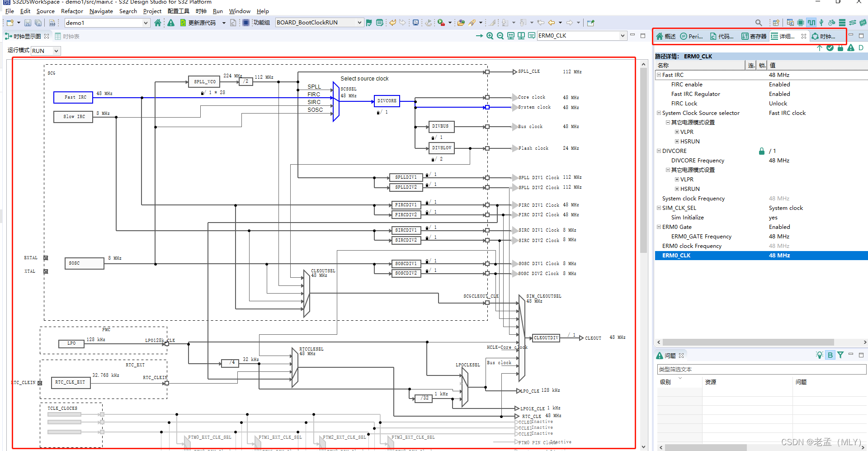Open the ERM0_CLK path dropdown
The image size is (868, 451).
click(x=623, y=36)
